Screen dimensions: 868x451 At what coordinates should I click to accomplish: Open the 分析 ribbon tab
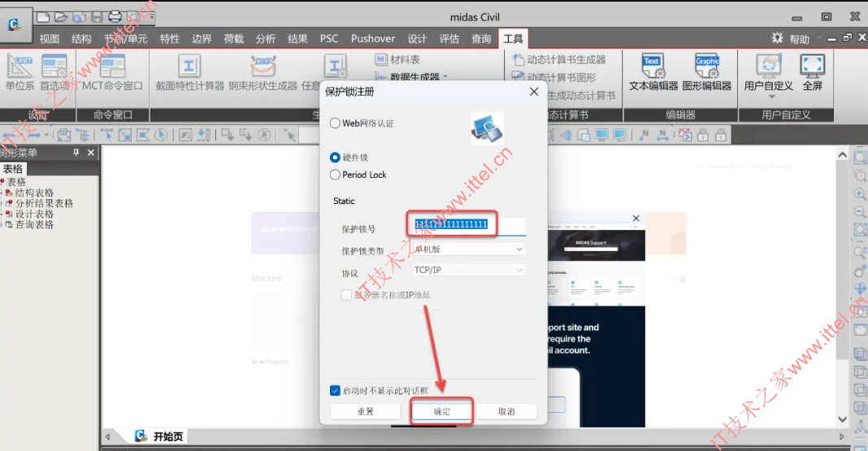266,39
